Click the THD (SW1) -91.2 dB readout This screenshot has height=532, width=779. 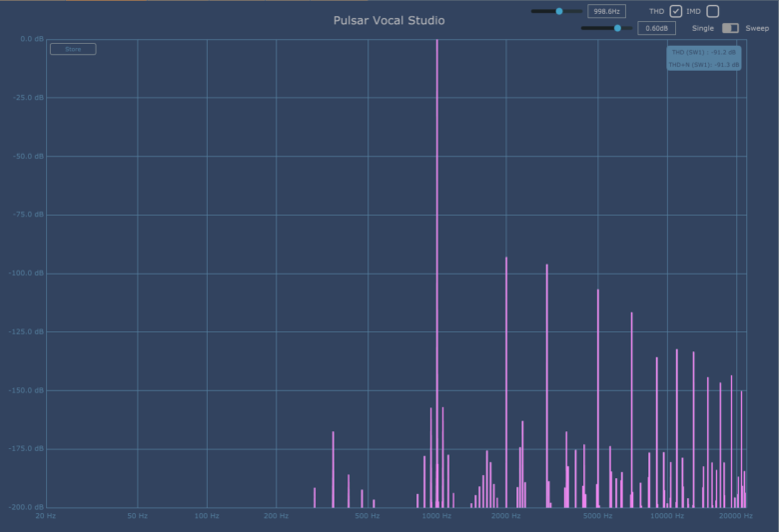click(703, 52)
